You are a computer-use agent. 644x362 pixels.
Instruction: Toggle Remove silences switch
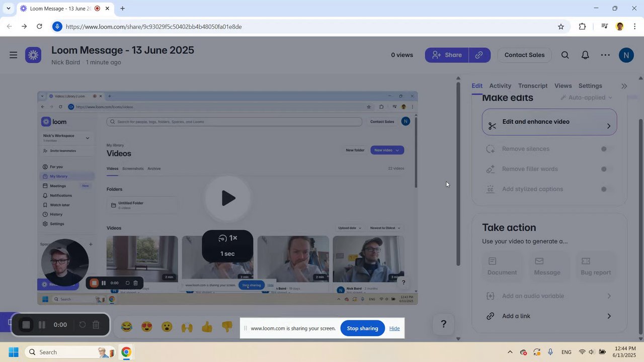pos(607,149)
